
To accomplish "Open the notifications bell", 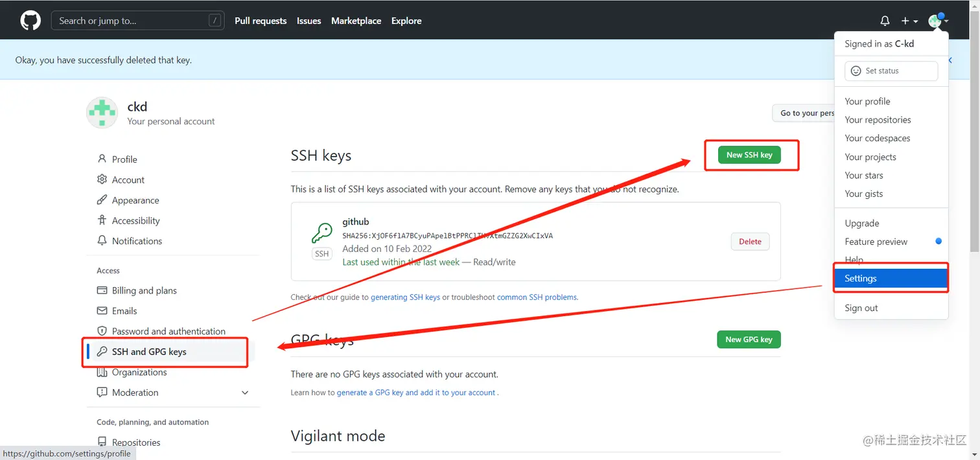I will pyautogui.click(x=885, y=21).
